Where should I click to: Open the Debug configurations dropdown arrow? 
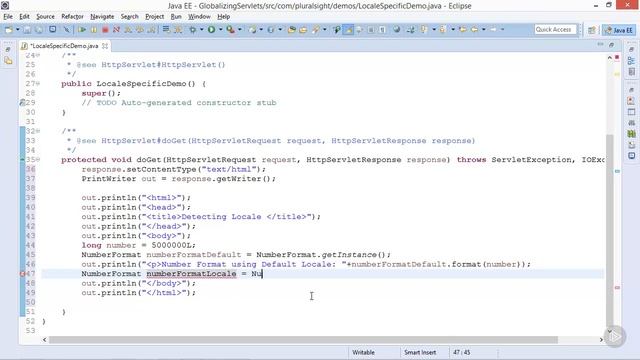[201, 29]
